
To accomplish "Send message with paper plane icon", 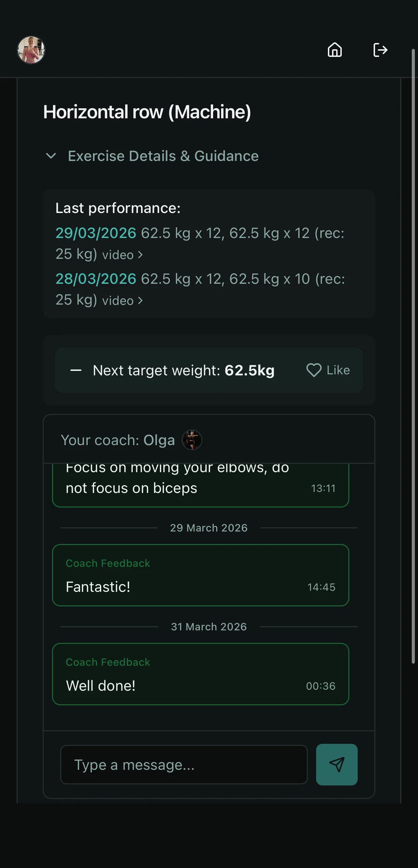I will (x=337, y=764).
